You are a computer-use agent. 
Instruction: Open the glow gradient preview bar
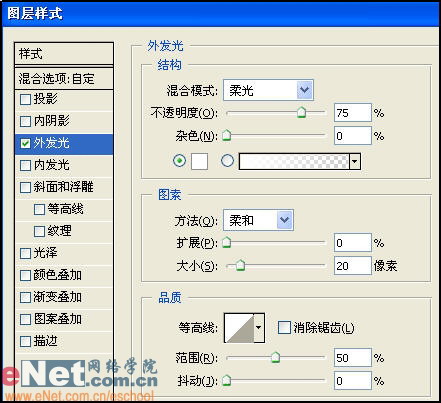pyautogui.click(x=294, y=162)
